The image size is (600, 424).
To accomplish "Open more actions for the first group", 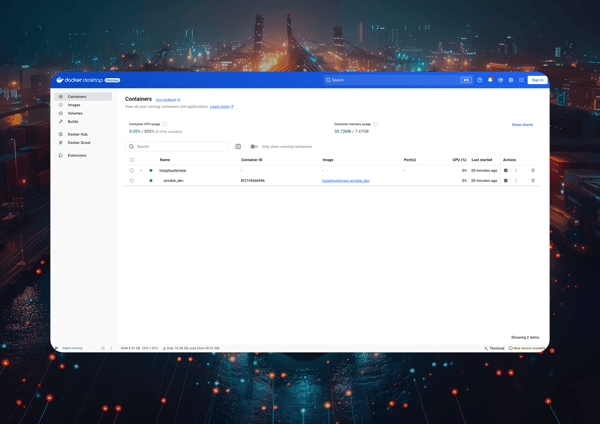I will point(516,171).
